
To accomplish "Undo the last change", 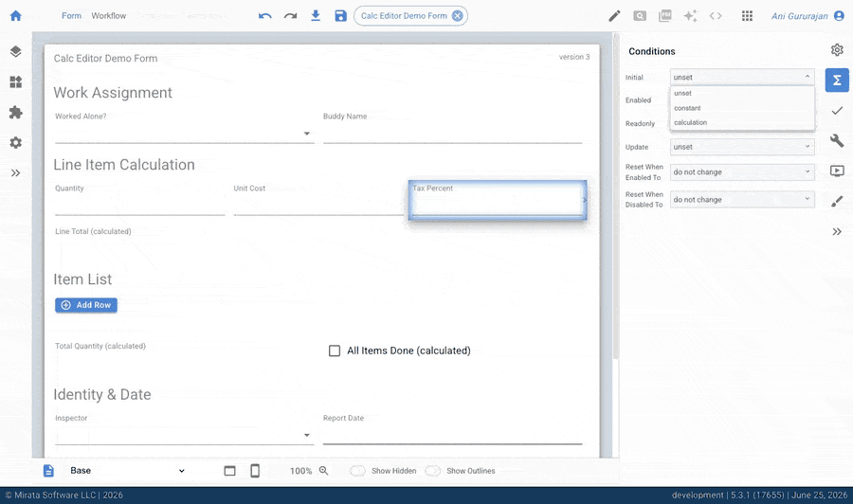I will coord(265,16).
